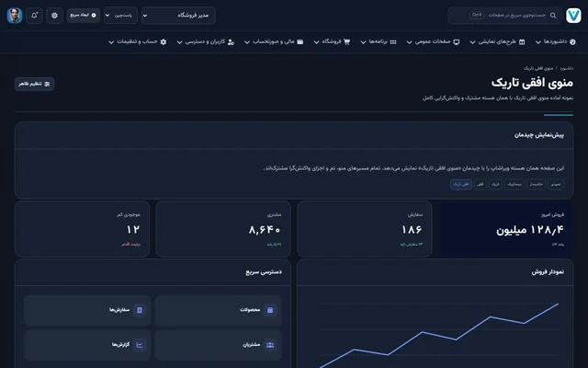Click the نمودار فروش heading
Image resolution: width=588 pixels, height=368 pixels.
[x=548, y=272]
